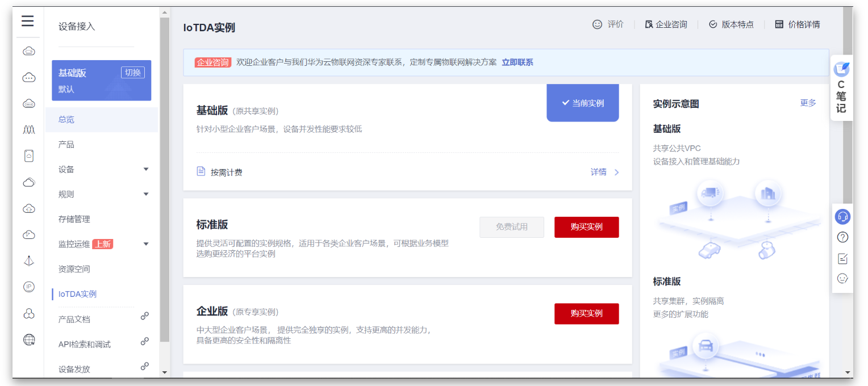Click link icon next to 设备发放
Image resolution: width=868 pixels, height=386 pixels.
tap(145, 367)
